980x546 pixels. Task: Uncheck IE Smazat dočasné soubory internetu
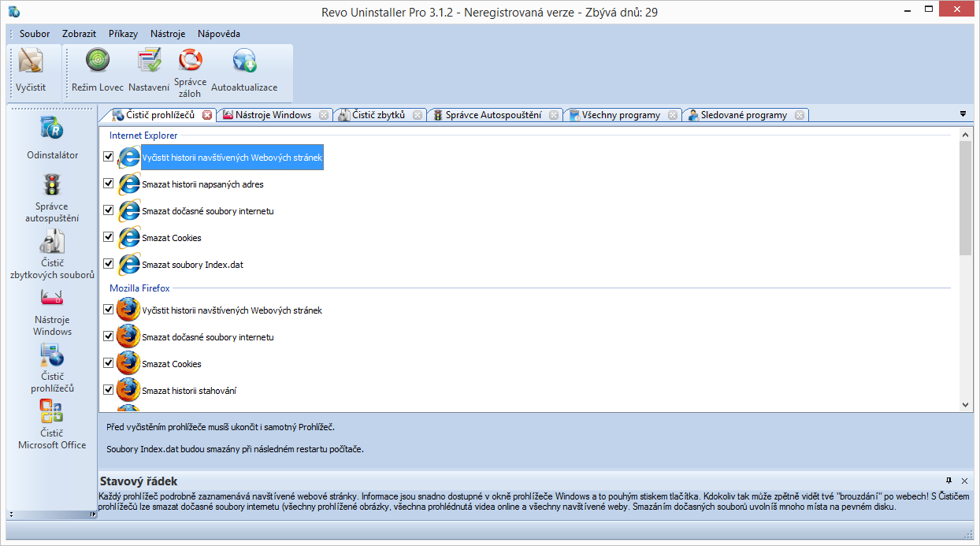(x=109, y=210)
